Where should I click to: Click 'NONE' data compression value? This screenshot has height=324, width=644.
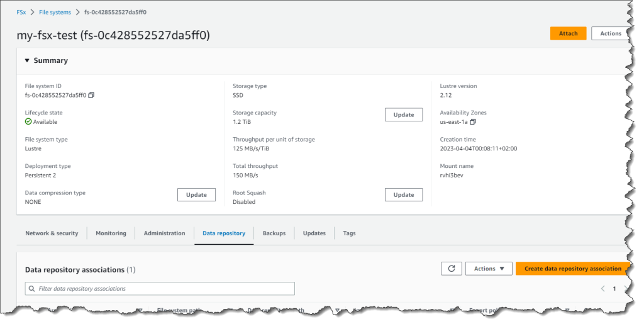tap(33, 202)
